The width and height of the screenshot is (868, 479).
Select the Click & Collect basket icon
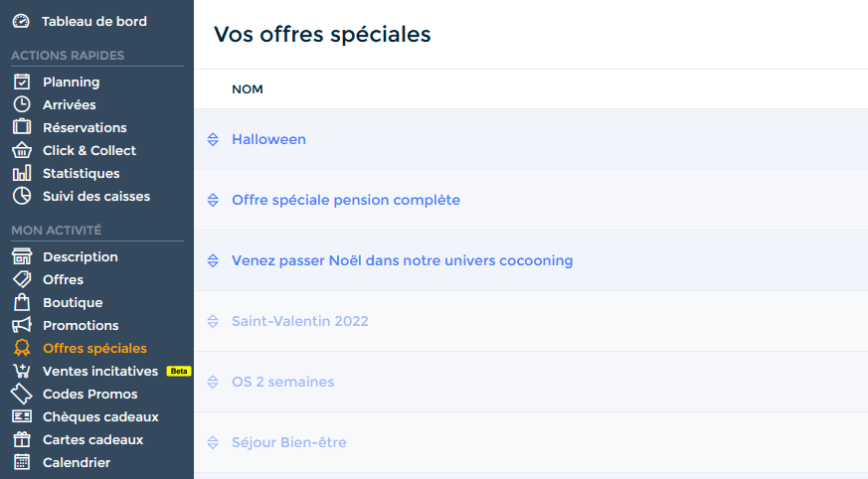(x=22, y=150)
